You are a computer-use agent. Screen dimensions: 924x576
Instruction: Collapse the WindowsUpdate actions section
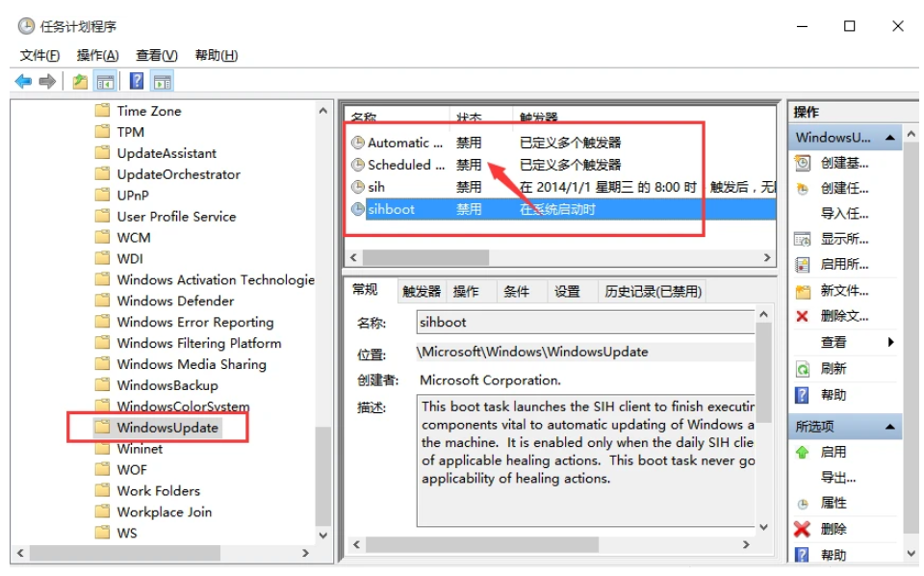click(890, 138)
